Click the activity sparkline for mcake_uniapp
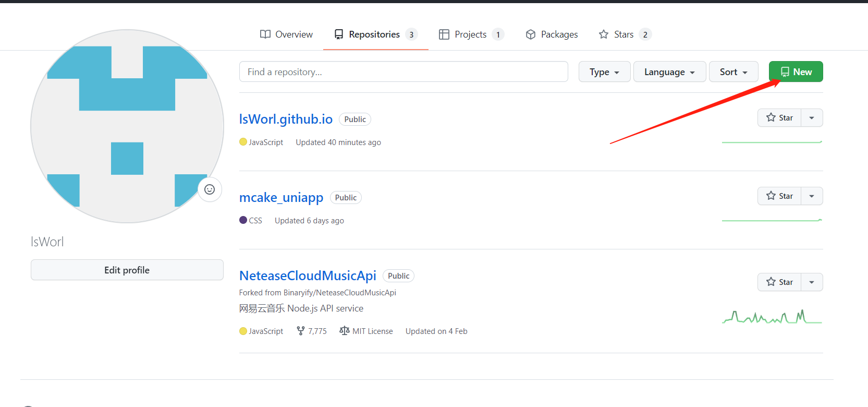 click(772, 220)
